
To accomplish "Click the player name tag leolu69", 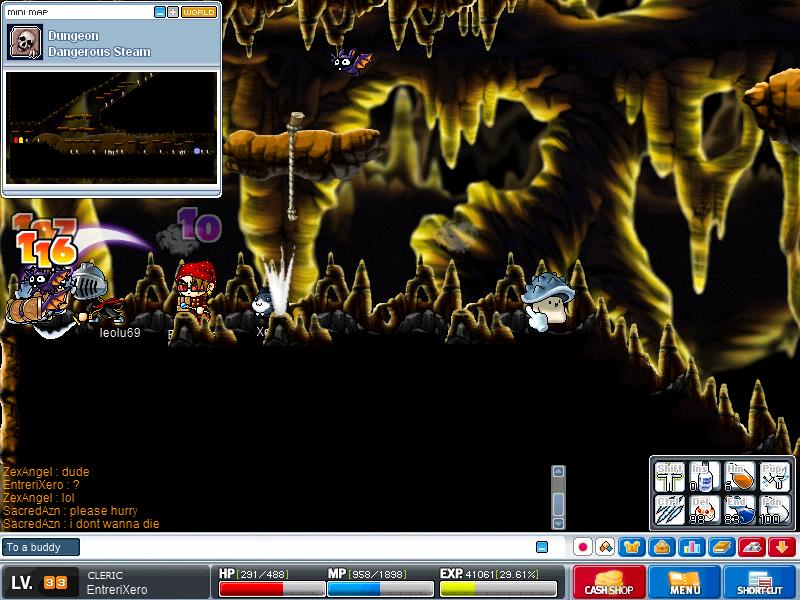I will click(120, 333).
